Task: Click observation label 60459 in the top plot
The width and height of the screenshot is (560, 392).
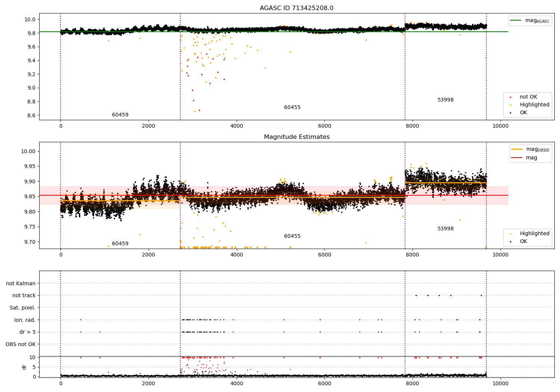Action: (120, 115)
